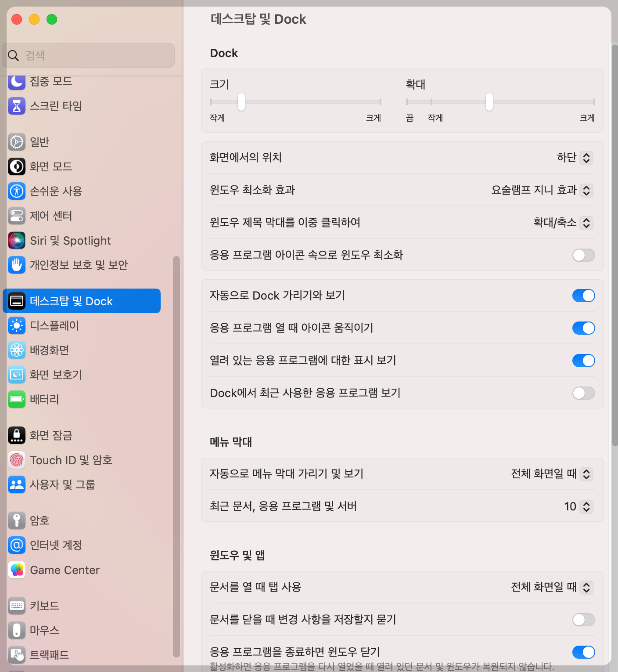Disable 자동으로 Dock 가리기와 보기 switch
618x672 pixels.
tap(583, 296)
